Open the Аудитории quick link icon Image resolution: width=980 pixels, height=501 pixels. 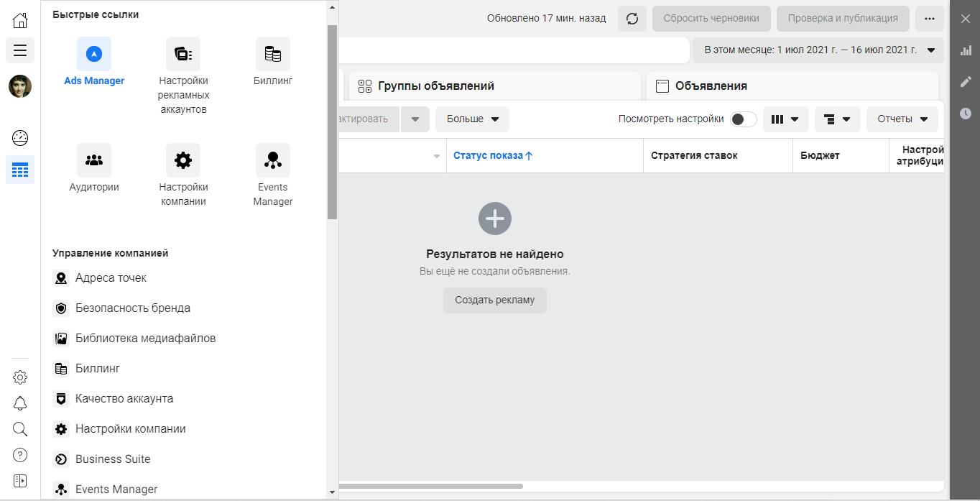click(94, 160)
